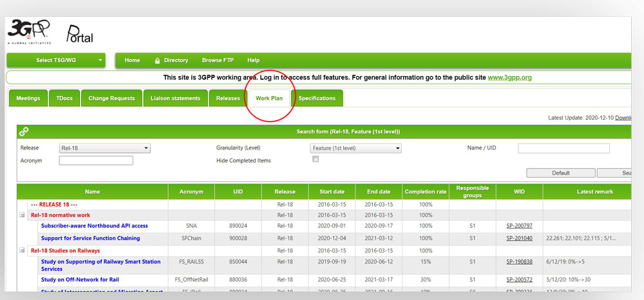Sort by the Start date column header

coord(332,192)
